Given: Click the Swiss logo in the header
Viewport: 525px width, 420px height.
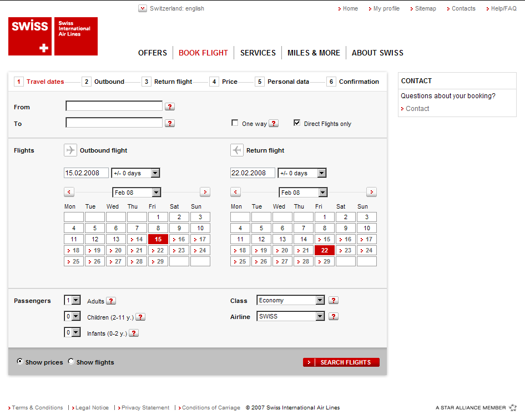Looking at the screenshot, I should pos(53,36).
